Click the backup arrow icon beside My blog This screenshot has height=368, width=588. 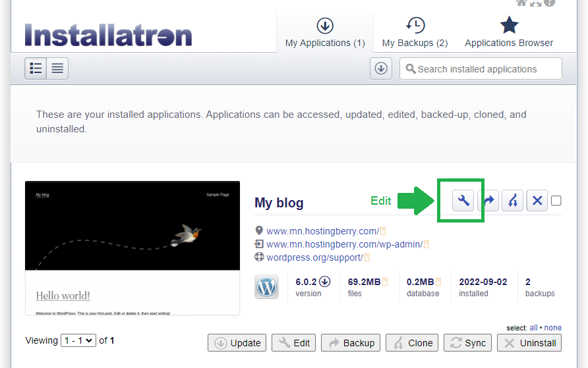coord(490,201)
